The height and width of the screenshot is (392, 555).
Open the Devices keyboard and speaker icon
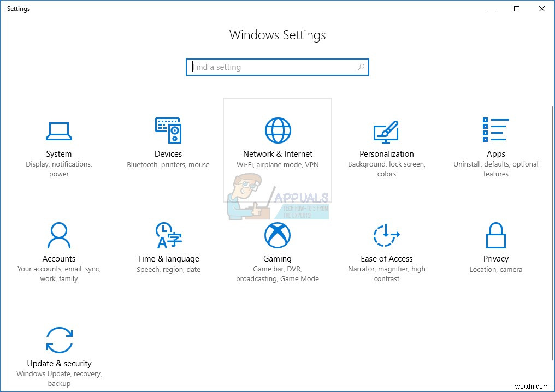(x=168, y=130)
